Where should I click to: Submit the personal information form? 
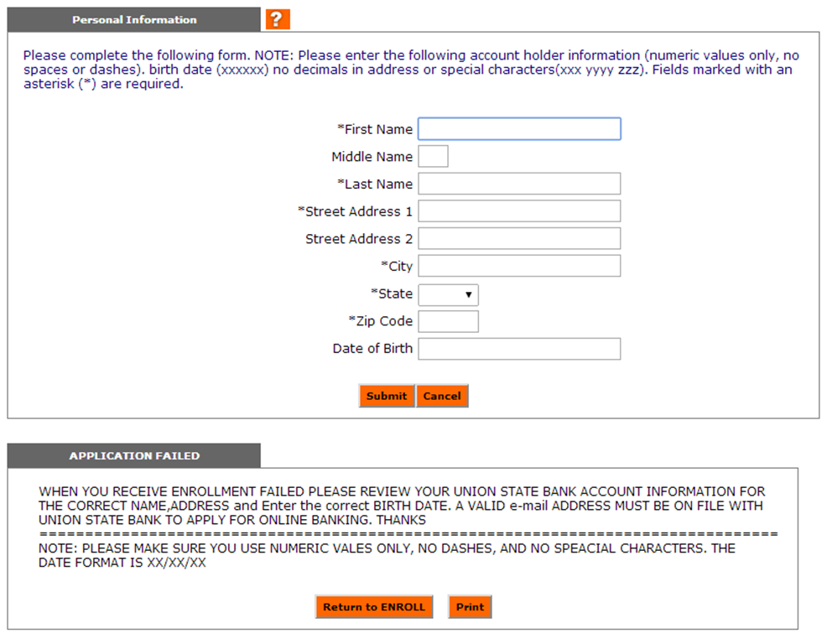[x=387, y=396]
